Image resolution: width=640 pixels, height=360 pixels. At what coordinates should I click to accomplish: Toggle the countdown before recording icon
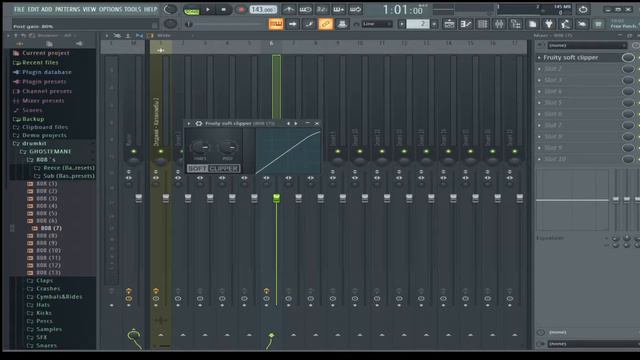pos(322,9)
